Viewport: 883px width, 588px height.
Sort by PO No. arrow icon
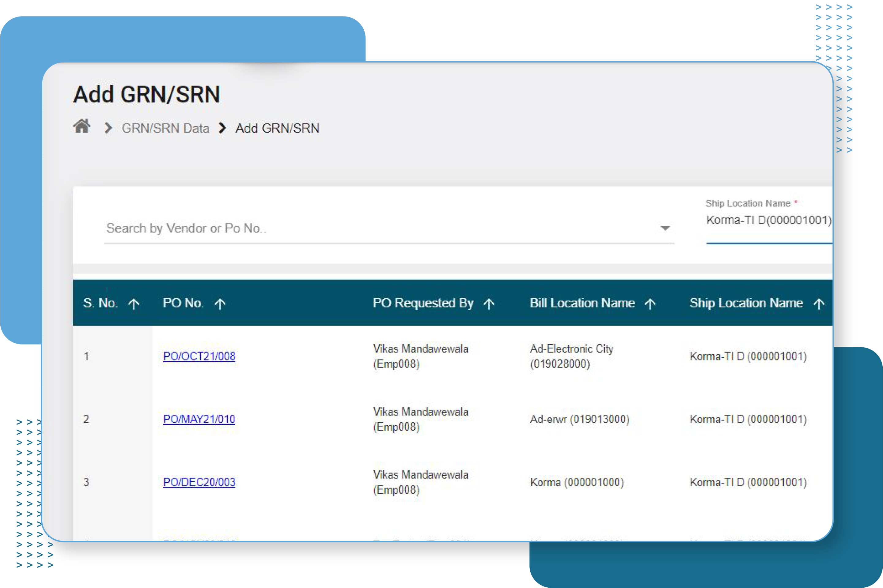(220, 304)
